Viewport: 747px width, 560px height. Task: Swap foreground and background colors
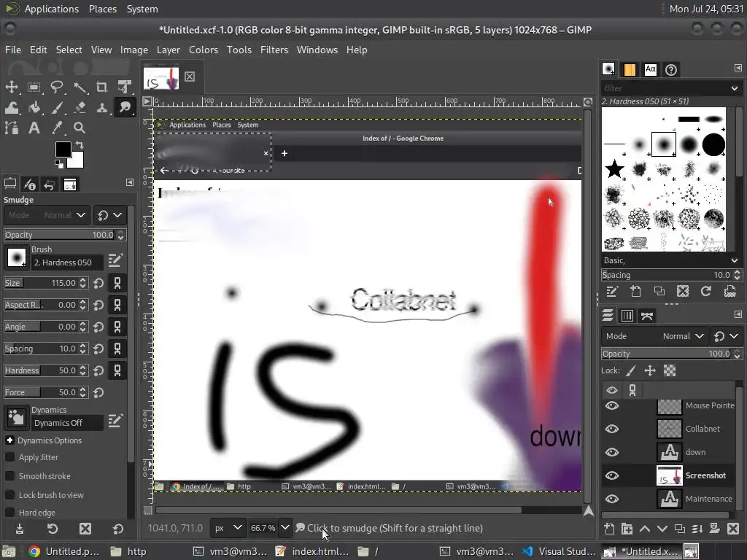pyautogui.click(x=80, y=145)
